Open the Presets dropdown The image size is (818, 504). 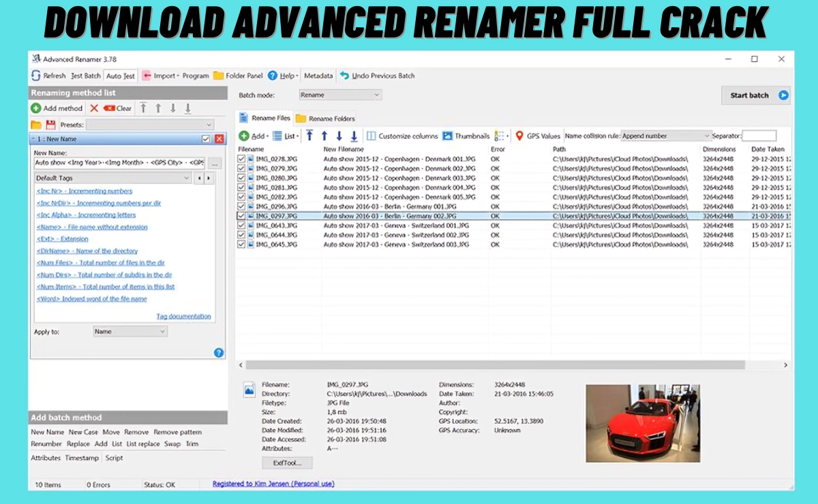coord(150,125)
